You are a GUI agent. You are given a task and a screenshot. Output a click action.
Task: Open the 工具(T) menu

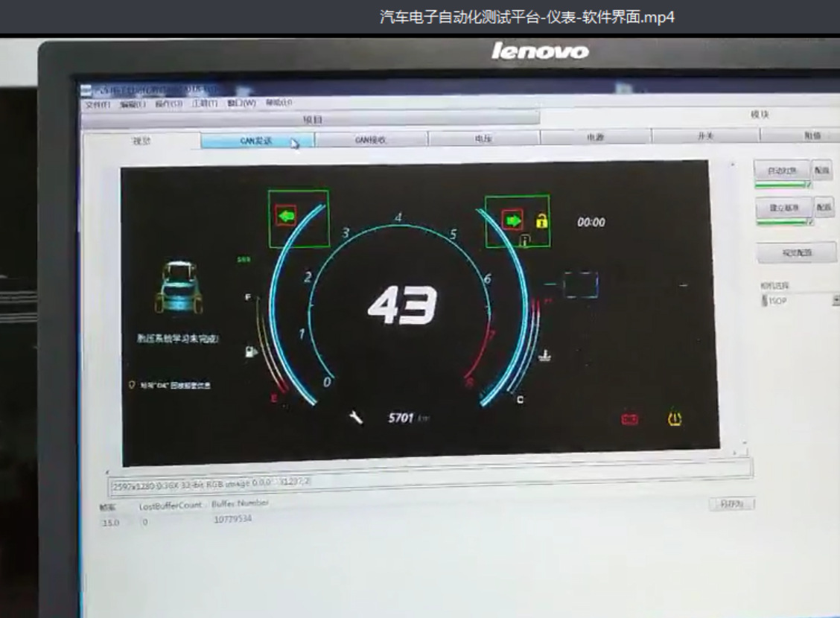pyautogui.click(x=205, y=103)
